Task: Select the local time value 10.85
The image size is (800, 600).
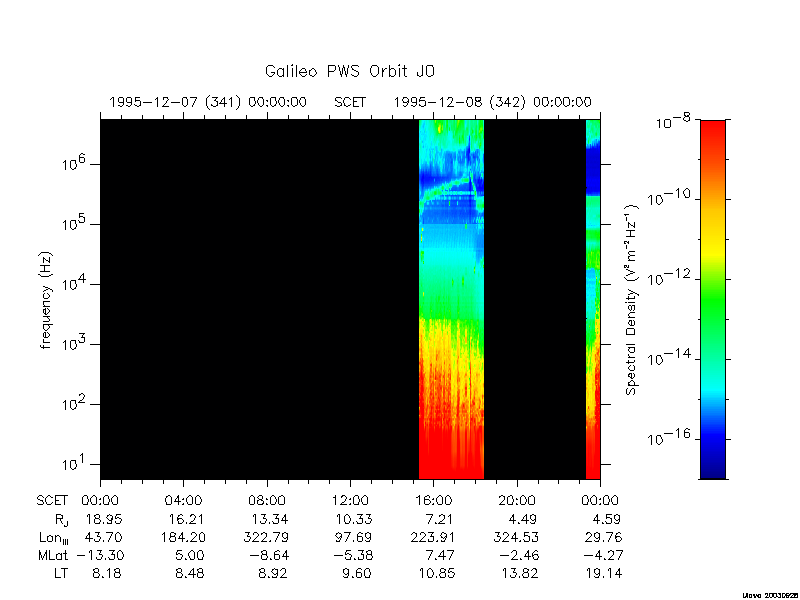Action: 437,573
